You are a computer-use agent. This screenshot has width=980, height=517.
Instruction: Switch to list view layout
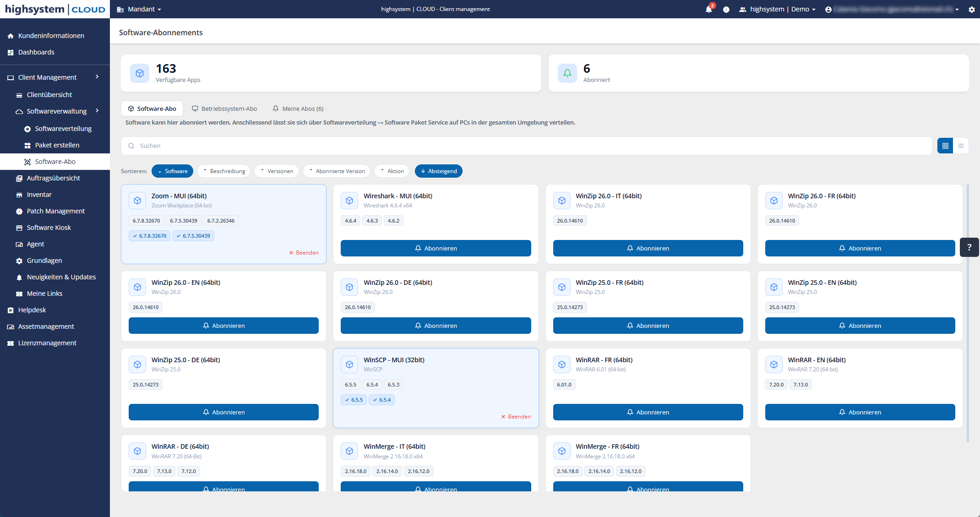click(x=961, y=146)
